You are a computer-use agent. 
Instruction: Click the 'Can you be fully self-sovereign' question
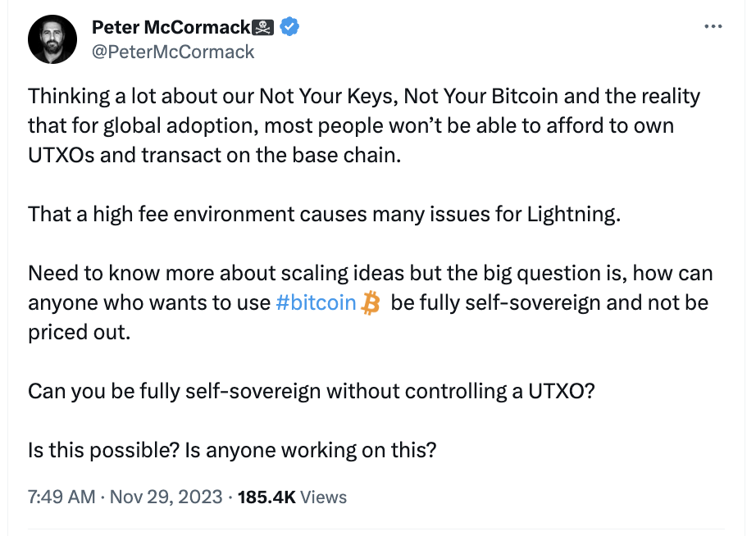[x=312, y=392]
